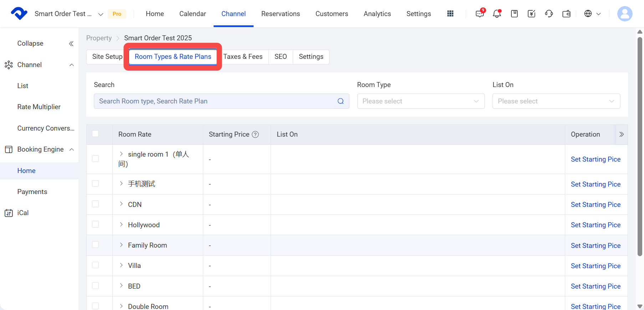Screen dimensions: 644x310
Task: Expand the BED room row
Action: tap(121, 286)
